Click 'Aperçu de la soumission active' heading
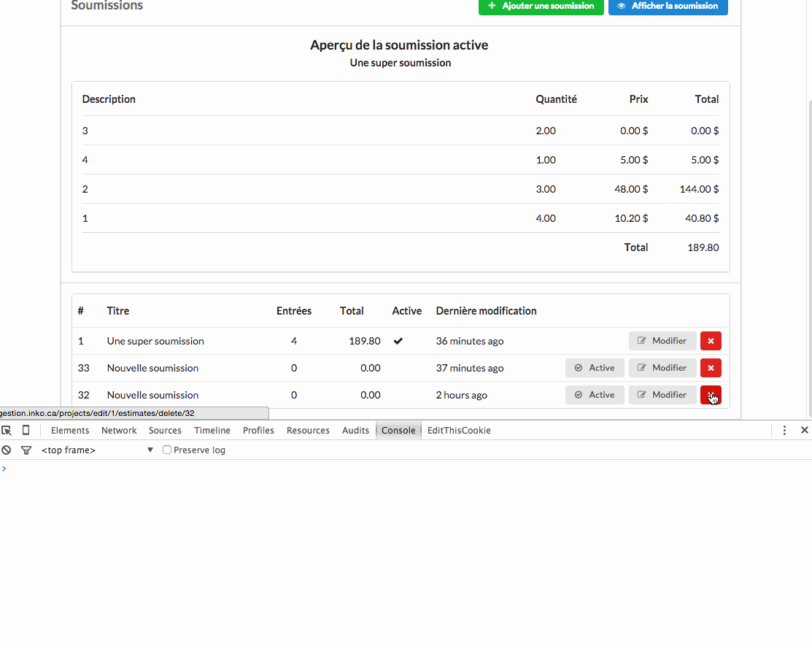This screenshot has height=646, width=812. 399,45
